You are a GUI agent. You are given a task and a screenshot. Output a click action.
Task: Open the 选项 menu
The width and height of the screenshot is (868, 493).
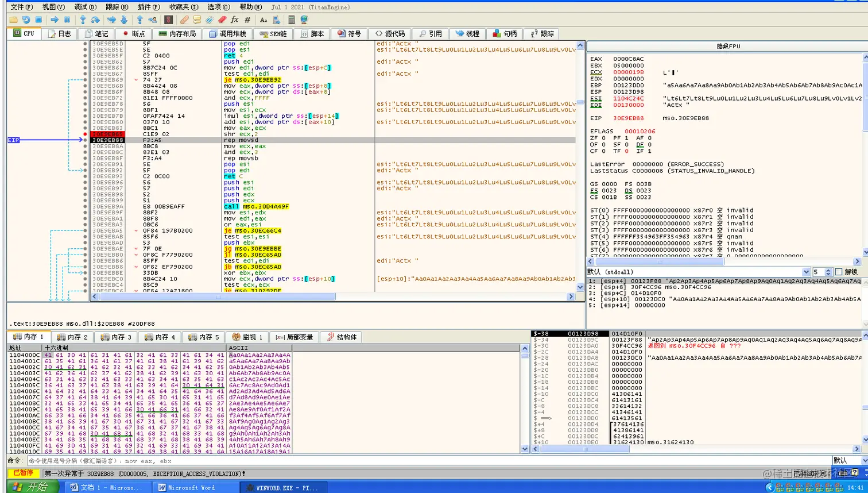tap(219, 7)
